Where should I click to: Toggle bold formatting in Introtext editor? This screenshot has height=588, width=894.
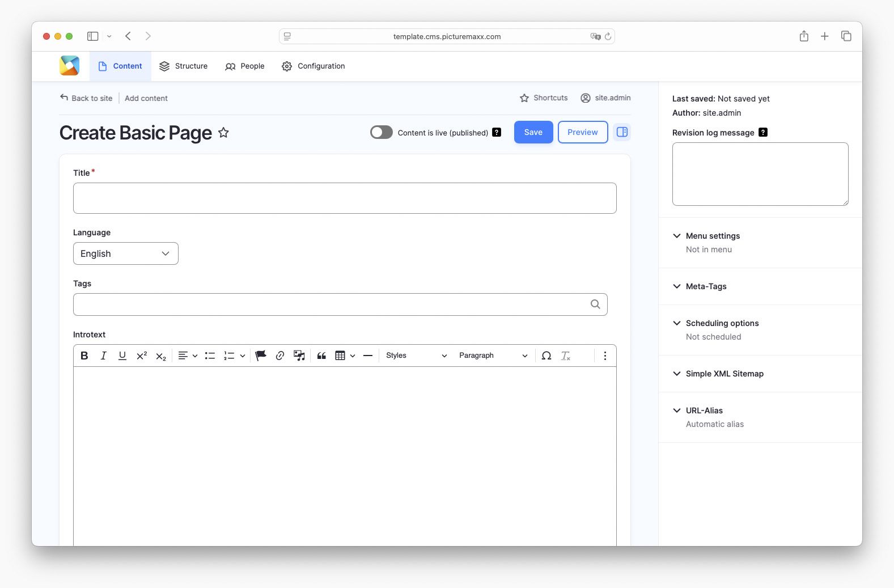coord(84,356)
